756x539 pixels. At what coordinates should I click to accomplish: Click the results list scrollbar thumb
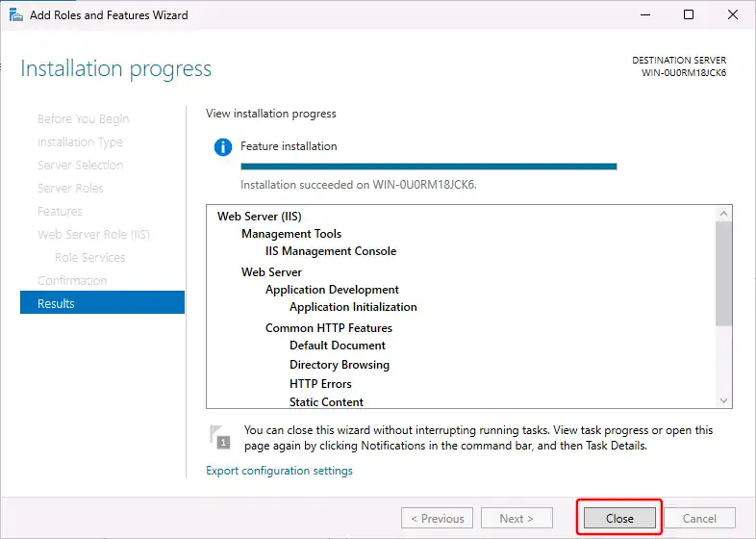pos(724,272)
